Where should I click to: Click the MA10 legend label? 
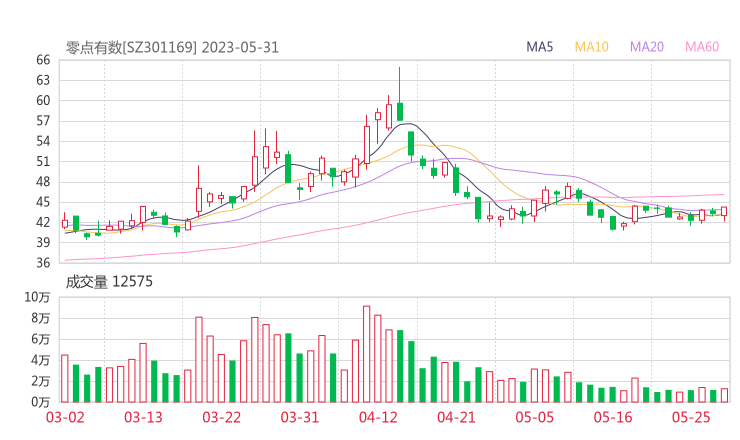591,47
